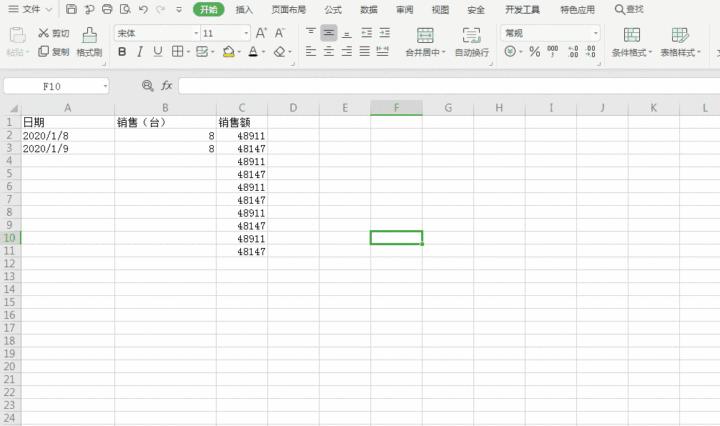Click the name box showing F10
This screenshot has height=426, width=720.
tap(55, 86)
